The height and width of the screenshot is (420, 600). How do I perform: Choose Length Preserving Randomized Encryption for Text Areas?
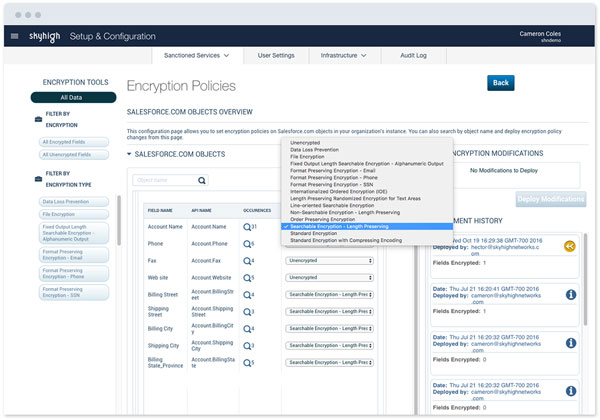coord(367,199)
